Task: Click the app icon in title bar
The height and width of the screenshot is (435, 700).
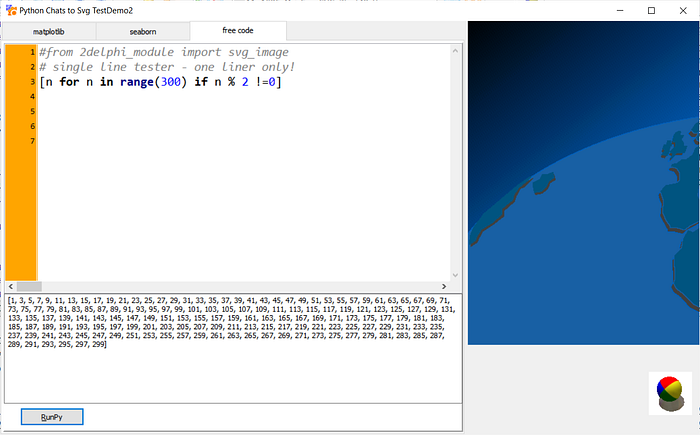Action: [x=11, y=10]
